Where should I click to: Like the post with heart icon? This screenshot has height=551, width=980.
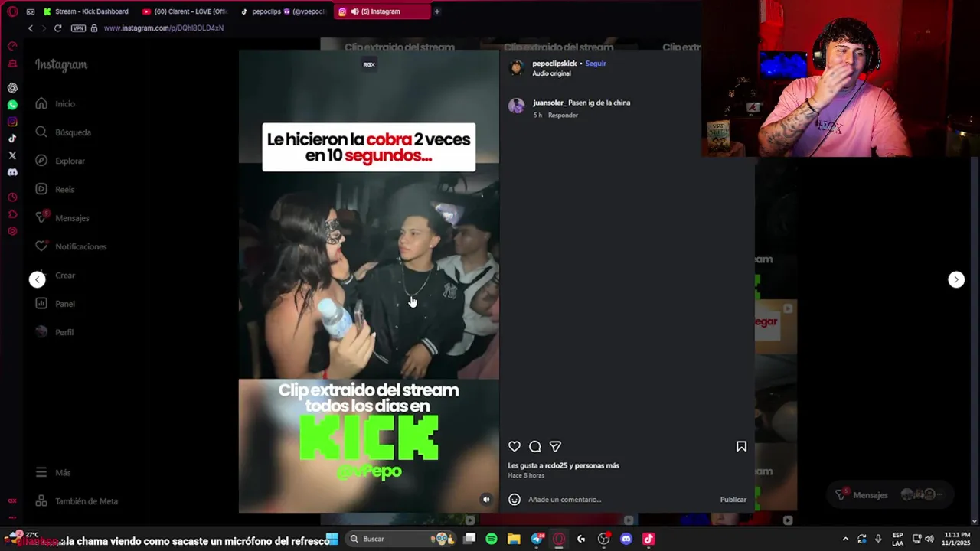514,446
